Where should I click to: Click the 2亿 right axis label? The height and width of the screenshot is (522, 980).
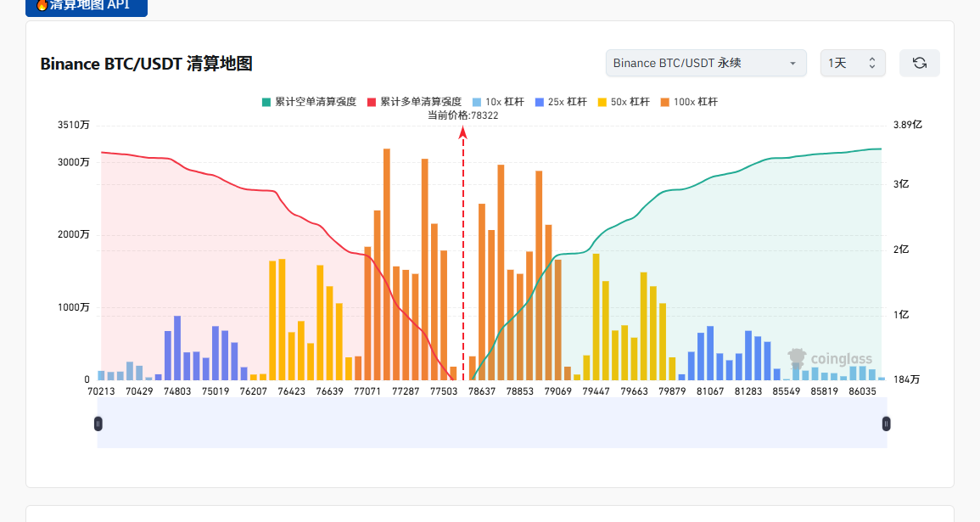click(x=900, y=250)
